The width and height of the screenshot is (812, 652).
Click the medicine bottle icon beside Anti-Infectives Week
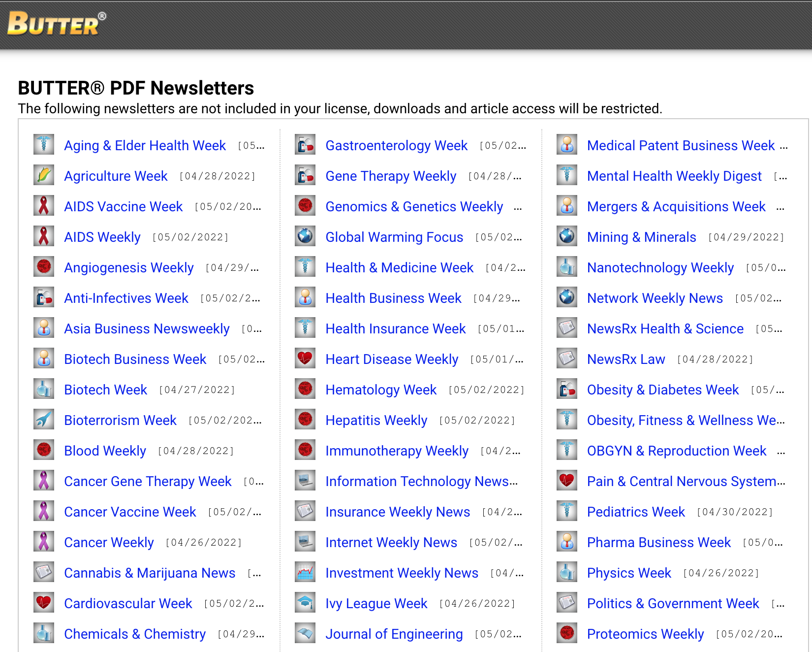coord(44,297)
